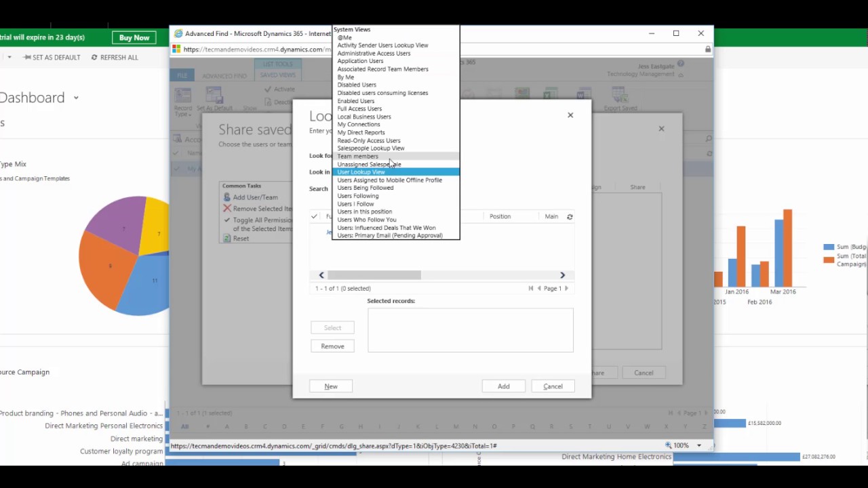Click the horizontal scrollbar thumb in lookup grid
Viewport: 868px width, 488px height.
point(374,275)
